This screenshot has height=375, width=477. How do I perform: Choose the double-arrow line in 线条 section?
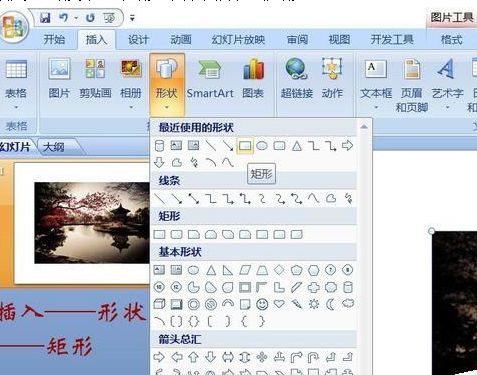point(193,199)
